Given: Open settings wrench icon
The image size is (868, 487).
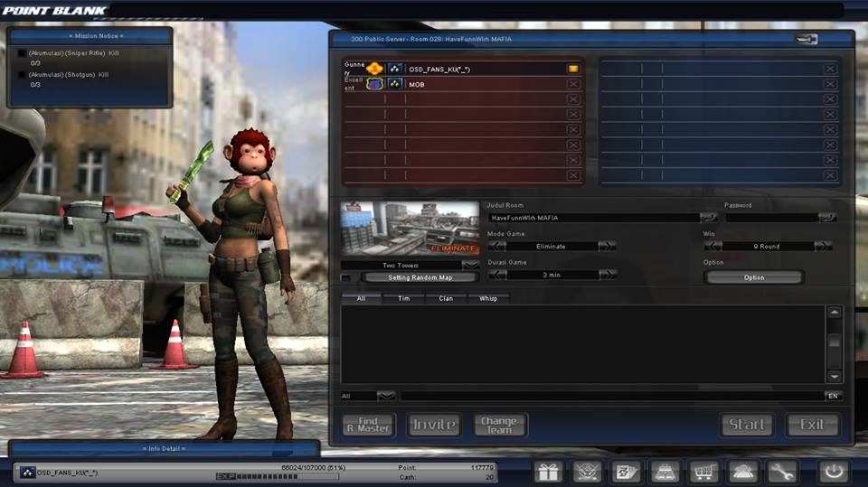Looking at the screenshot, I should click(781, 472).
